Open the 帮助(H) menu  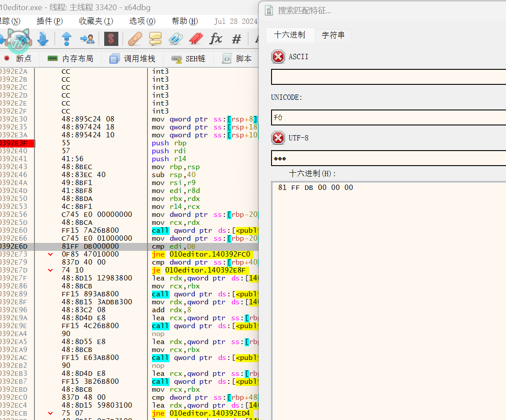(185, 21)
